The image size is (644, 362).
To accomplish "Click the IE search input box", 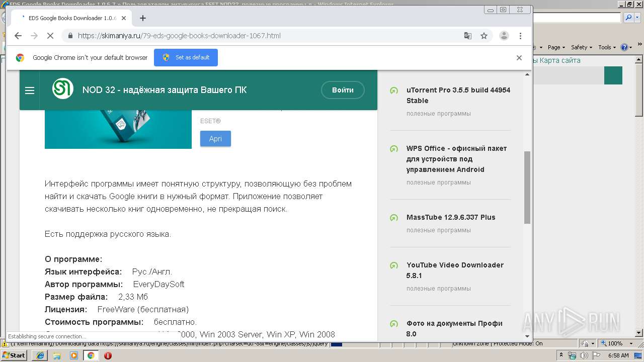I will [x=577, y=18].
